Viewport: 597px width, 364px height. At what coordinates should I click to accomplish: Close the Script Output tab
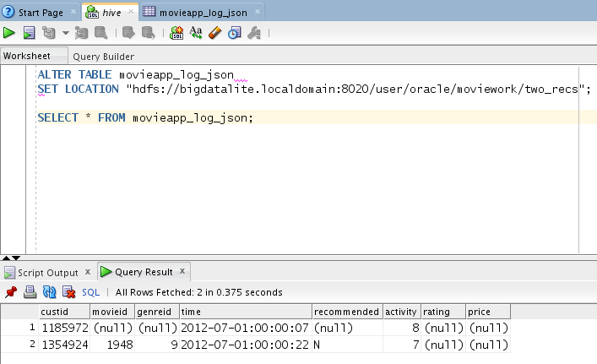(88, 272)
